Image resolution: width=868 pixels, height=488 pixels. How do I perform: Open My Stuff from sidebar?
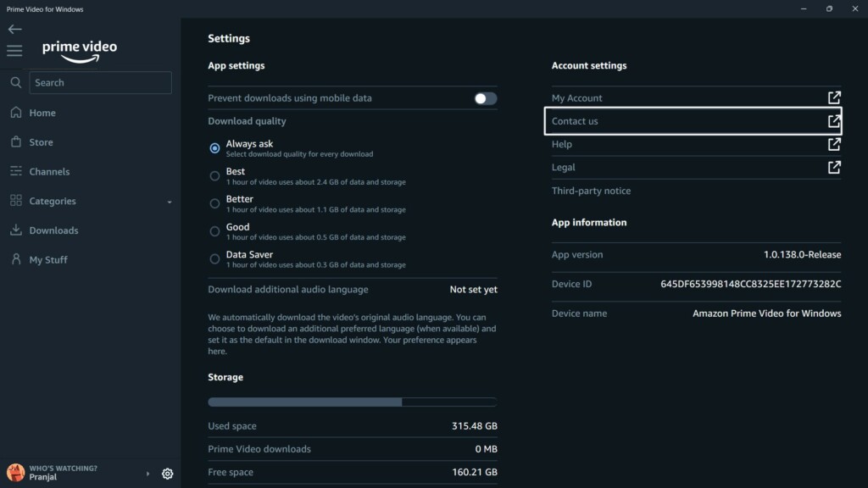point(47,260)
